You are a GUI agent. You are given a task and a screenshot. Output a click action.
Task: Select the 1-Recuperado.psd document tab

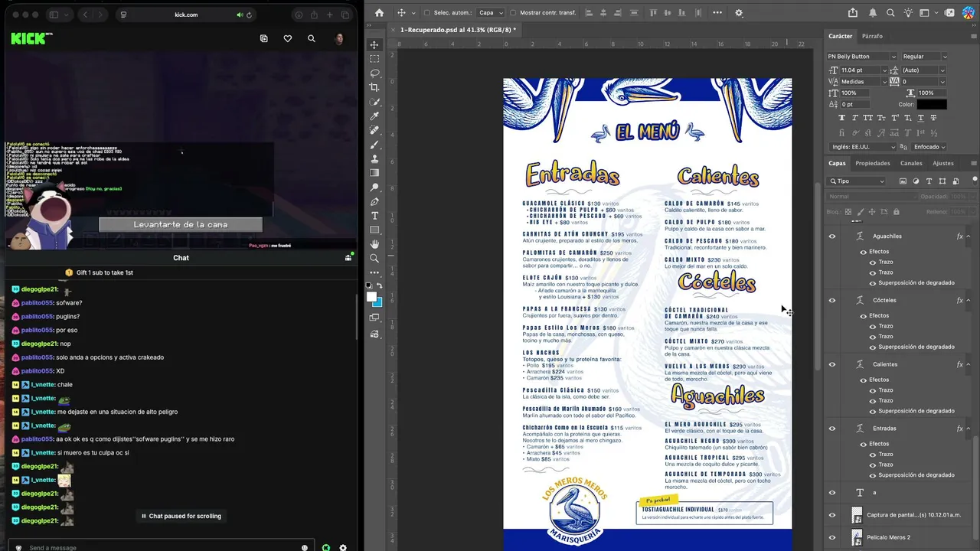click(x=458, y=30)
